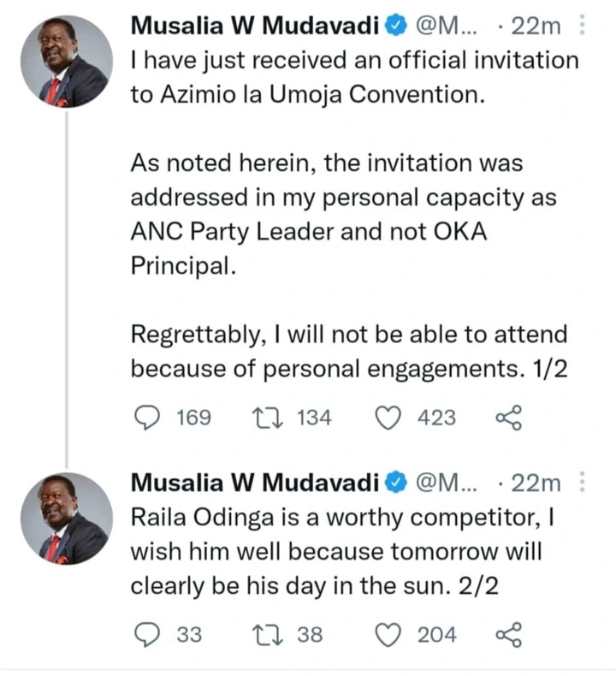The width and height of the screenshot is (616, 676).
Task: View the profile photo on second tweet
Action: [x=67, y=519]
